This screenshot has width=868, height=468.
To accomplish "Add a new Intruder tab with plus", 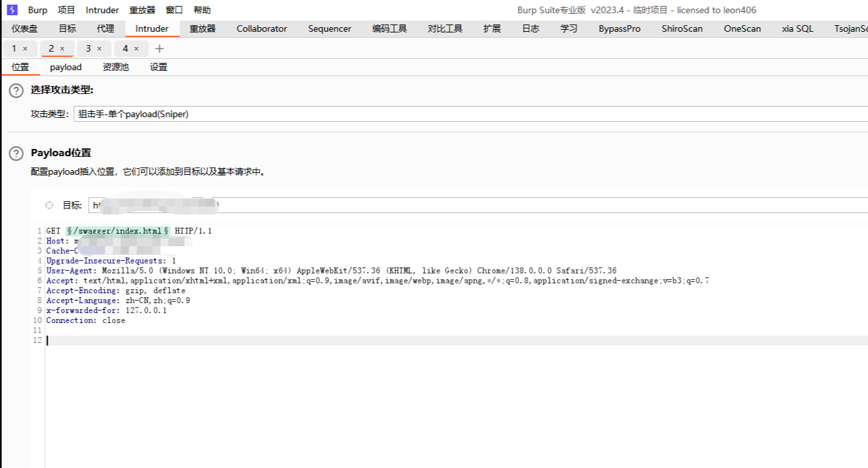I will click(159, 49).
